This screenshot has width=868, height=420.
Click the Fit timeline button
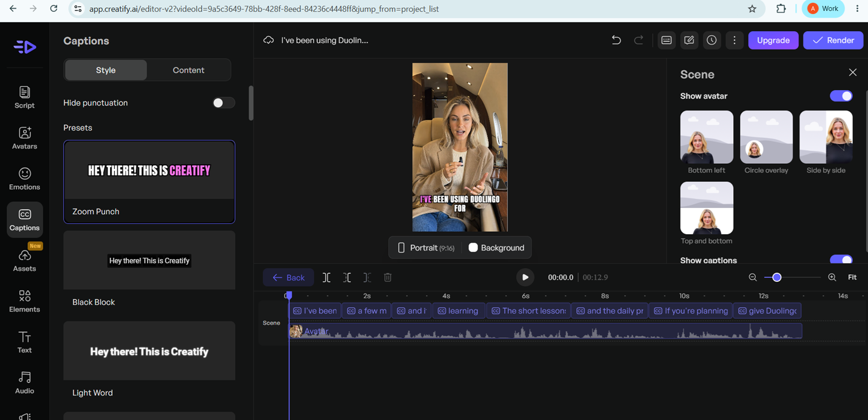pyautogui.click(x=852, y=277)
